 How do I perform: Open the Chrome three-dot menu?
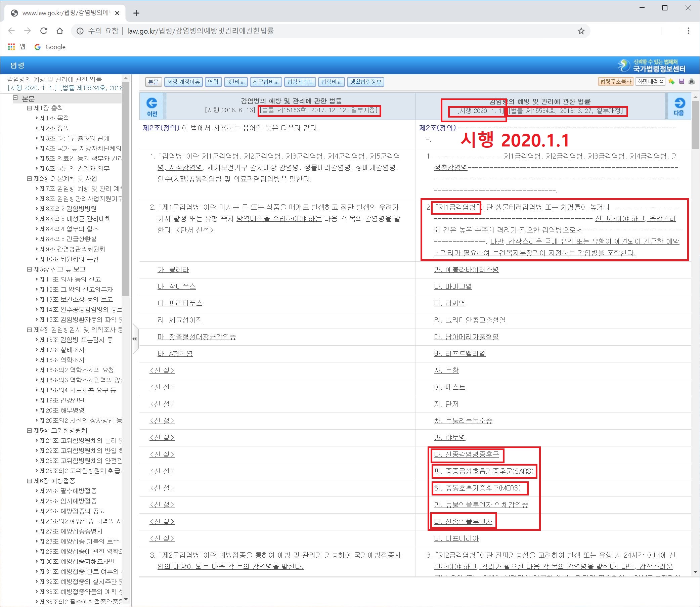click(x=688, y=31)
